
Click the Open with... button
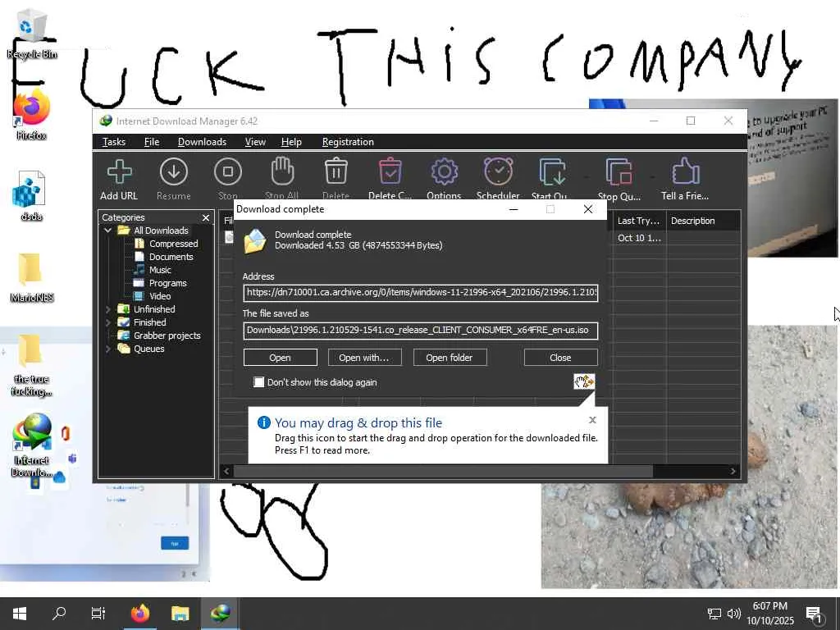(x=364, y=358)
